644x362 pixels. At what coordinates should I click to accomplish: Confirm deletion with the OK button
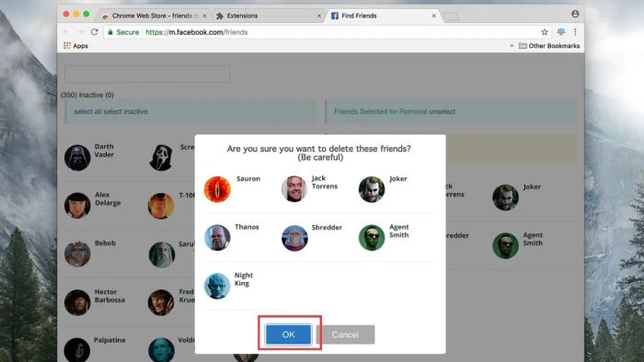click(x=288, y=334)
